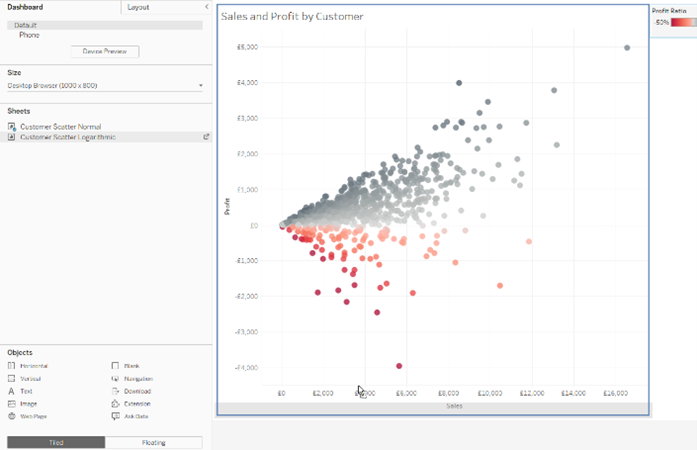Select the lowest red point near -£4,000 profit
The width and height of the screenshot is (697, 450).
click(399, 366)
